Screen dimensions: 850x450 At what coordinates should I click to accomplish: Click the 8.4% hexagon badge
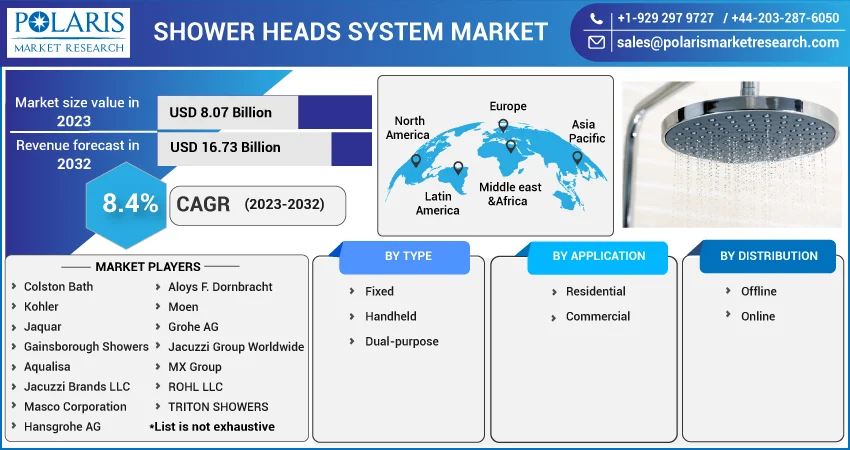click(126, 205)
